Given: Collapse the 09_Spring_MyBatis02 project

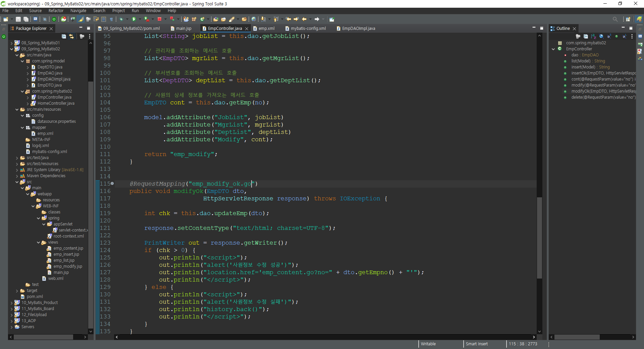Looking at the screenshot, I should coord(12,49).
